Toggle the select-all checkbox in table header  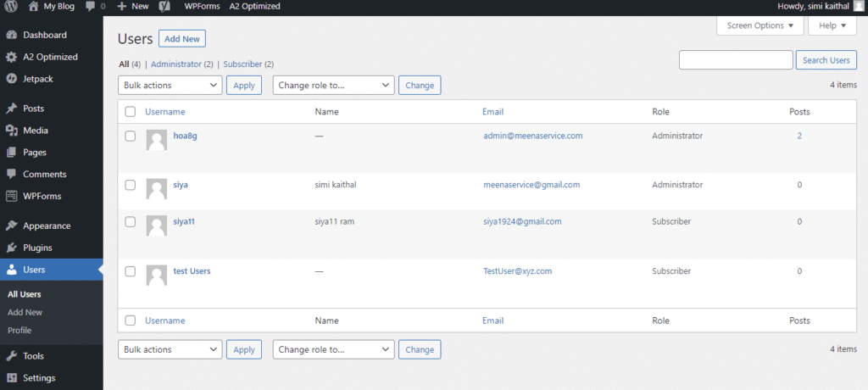click(x=130, y=112)
